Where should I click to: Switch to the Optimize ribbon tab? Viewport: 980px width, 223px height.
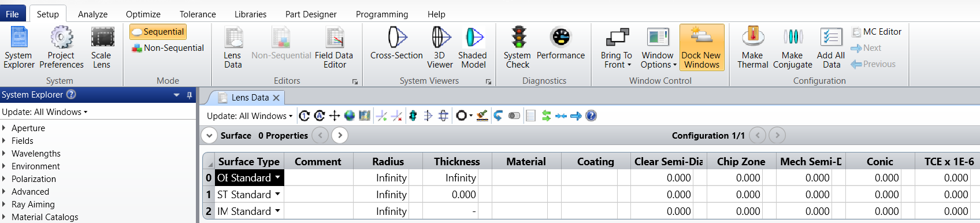point(143,14)
